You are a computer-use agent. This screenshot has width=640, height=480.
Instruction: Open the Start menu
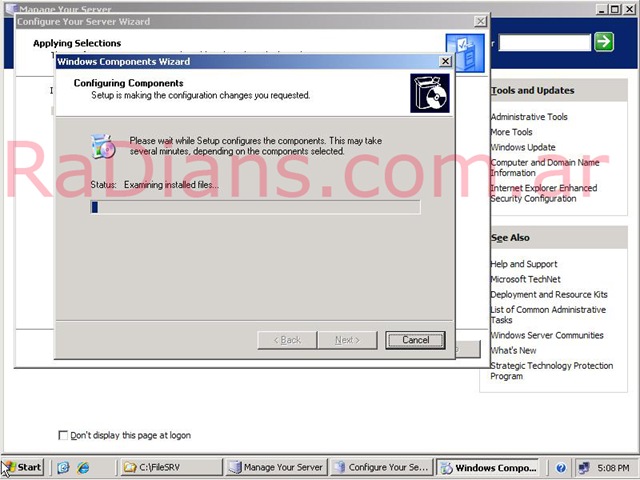click(22, 467)
